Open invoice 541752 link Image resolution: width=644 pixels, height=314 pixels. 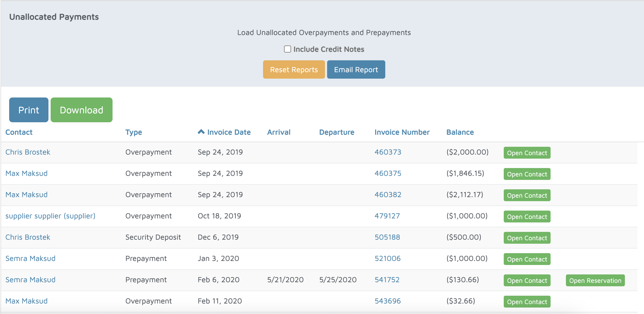(x=387, y=280)
